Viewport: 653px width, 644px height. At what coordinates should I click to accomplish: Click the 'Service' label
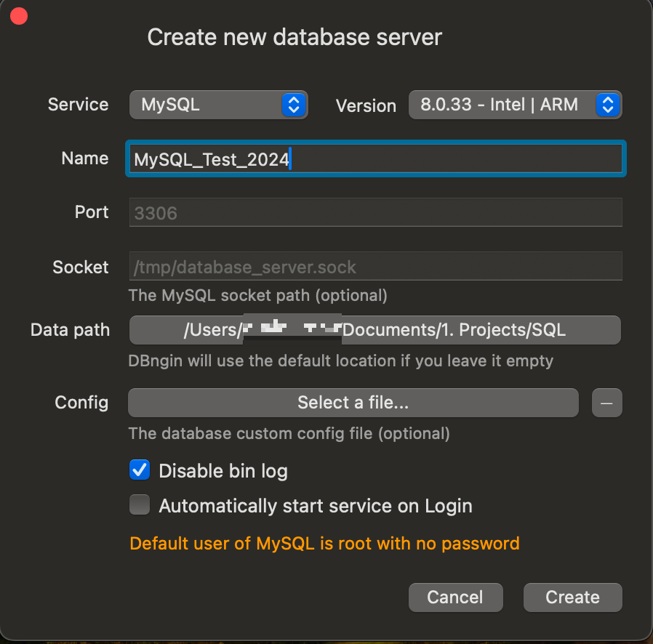[x=78, y=105]
